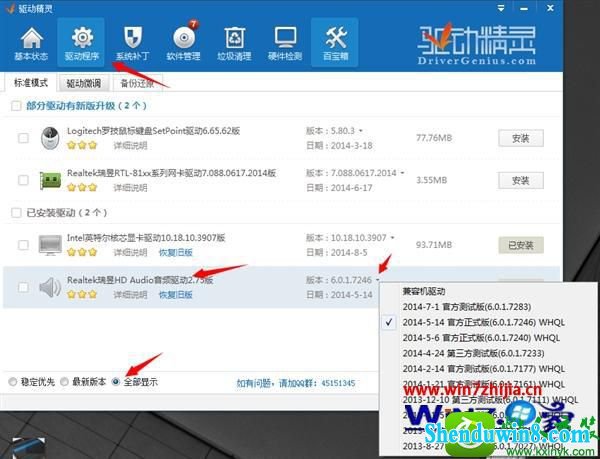
Task: Click the Realtek RTL-81xx driver name text
Action: coord(171,173)
